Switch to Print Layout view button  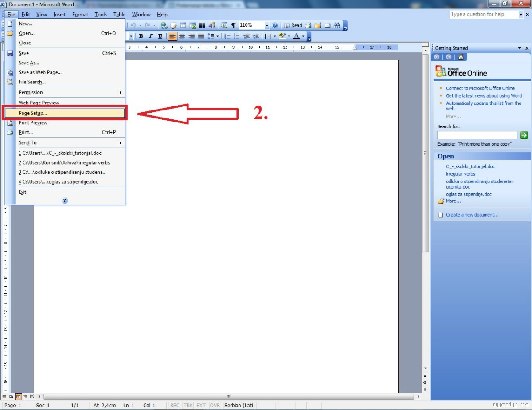(19, 396)
